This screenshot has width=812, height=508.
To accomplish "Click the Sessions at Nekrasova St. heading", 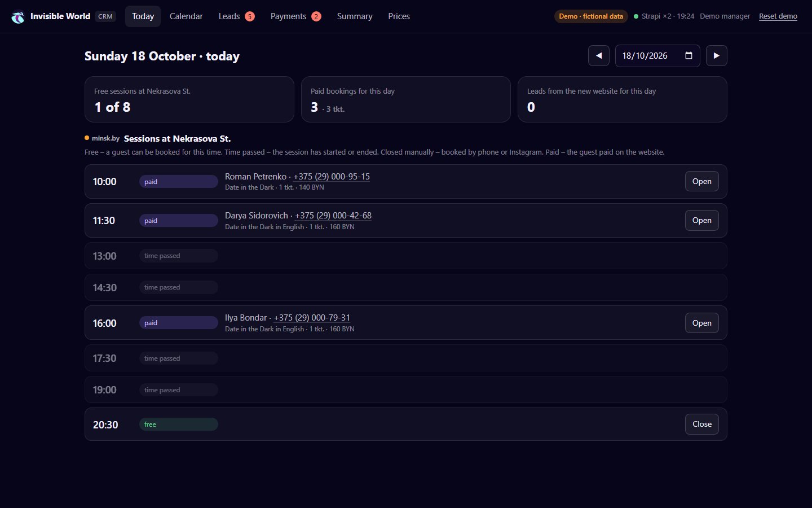I will [x=177, y=138].
